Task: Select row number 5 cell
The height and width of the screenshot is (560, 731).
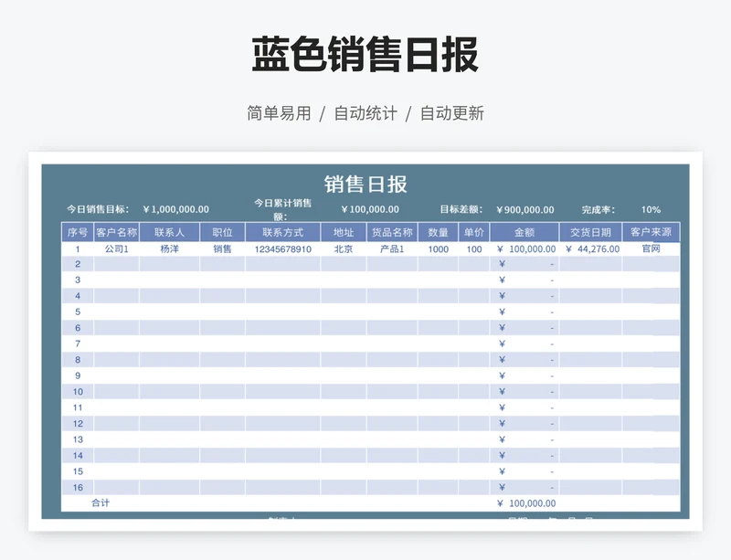Action: (x=78, y=312)
